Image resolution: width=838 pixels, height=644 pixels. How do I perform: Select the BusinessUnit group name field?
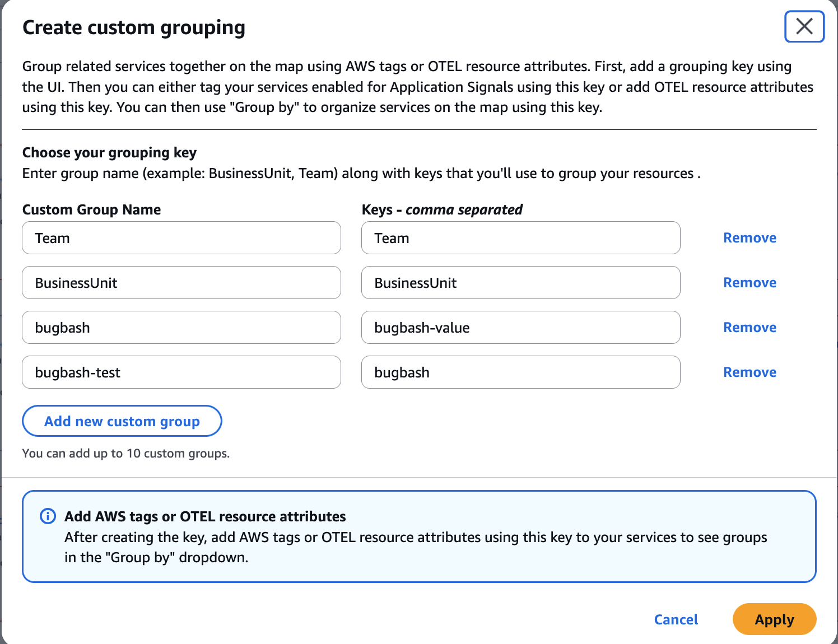coord(181,282)
